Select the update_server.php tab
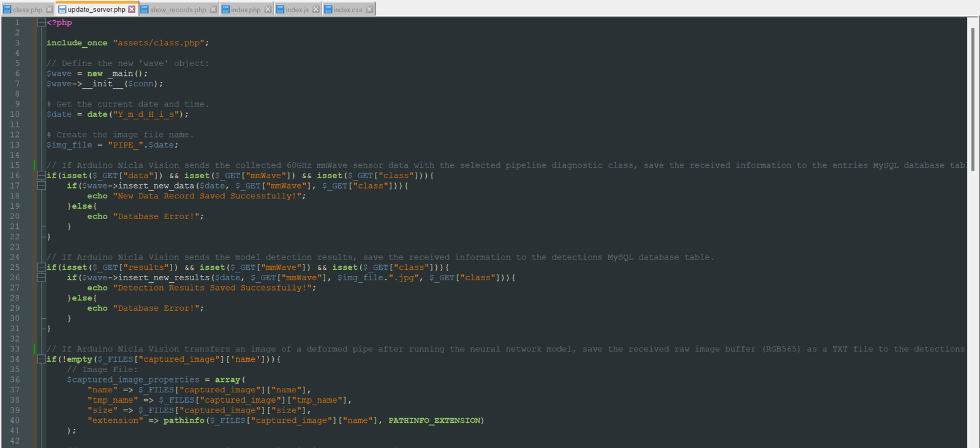The image size is (980, 448). (x=97, y=9)
